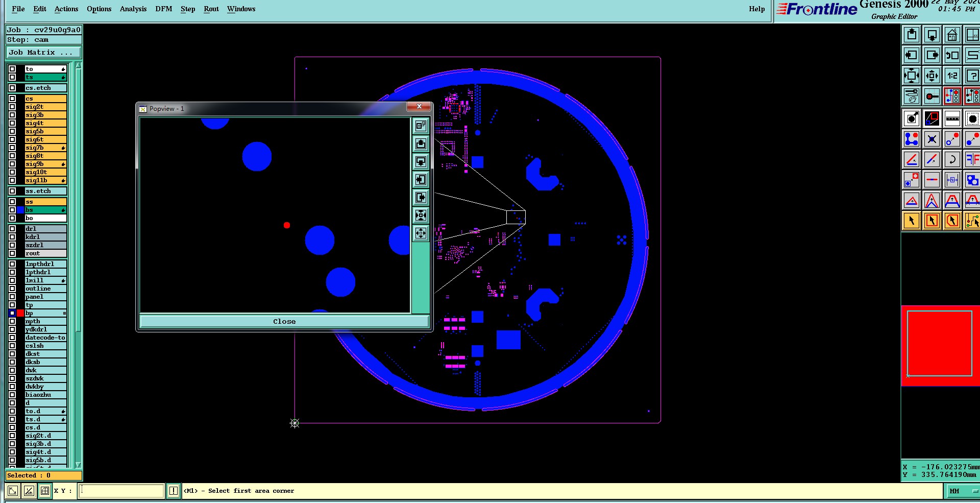Open the Analysis menu

coord(133,9)
